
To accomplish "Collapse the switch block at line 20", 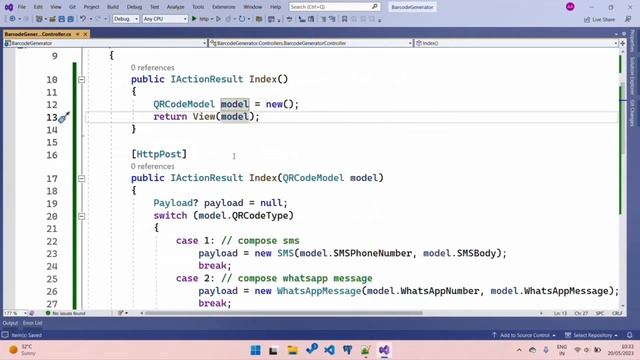I will [82, 216].
